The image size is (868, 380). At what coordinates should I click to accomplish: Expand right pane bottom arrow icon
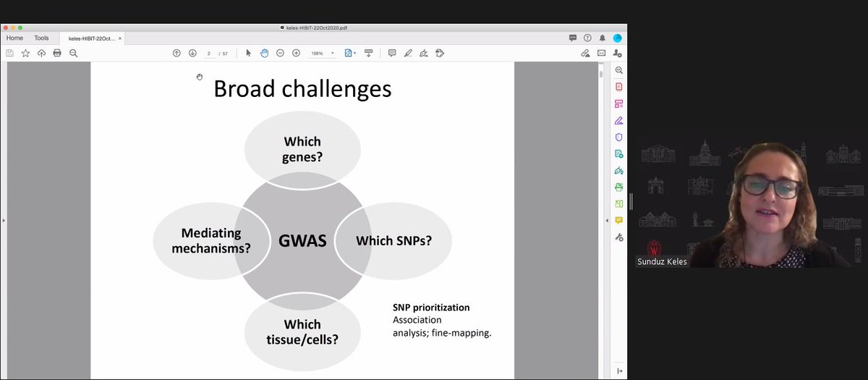[619, 371]
